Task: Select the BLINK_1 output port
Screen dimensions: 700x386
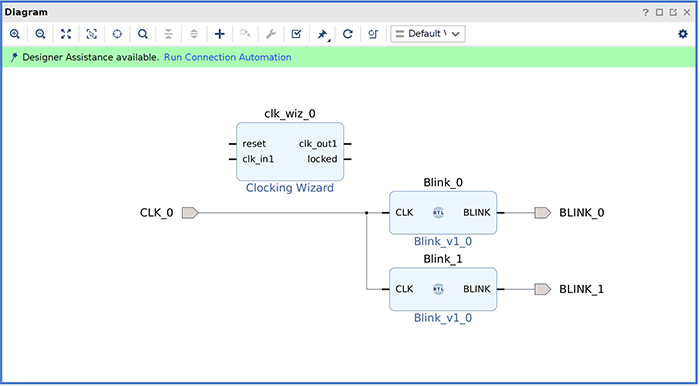Action: pyautogui.click(x=543, y=289)
